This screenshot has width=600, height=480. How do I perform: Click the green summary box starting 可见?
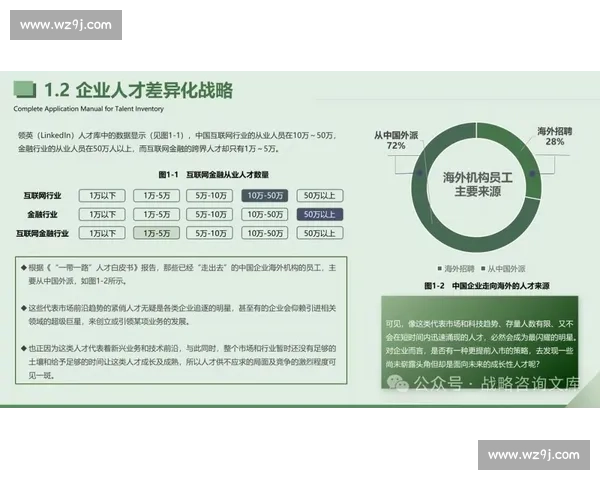[x=480, y=342]
